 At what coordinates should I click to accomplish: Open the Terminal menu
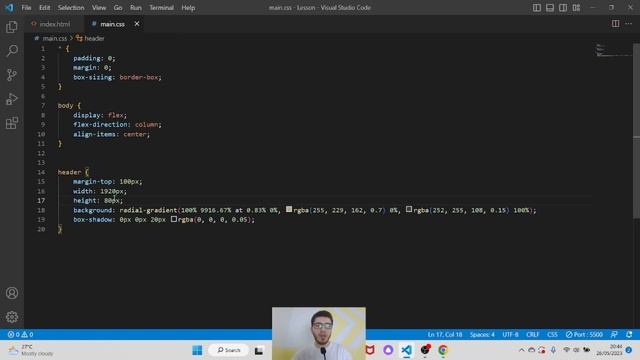point(161,8)
